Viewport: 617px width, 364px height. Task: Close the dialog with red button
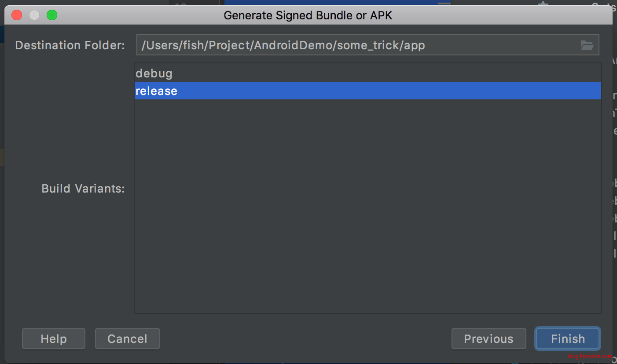click(17, 15)
